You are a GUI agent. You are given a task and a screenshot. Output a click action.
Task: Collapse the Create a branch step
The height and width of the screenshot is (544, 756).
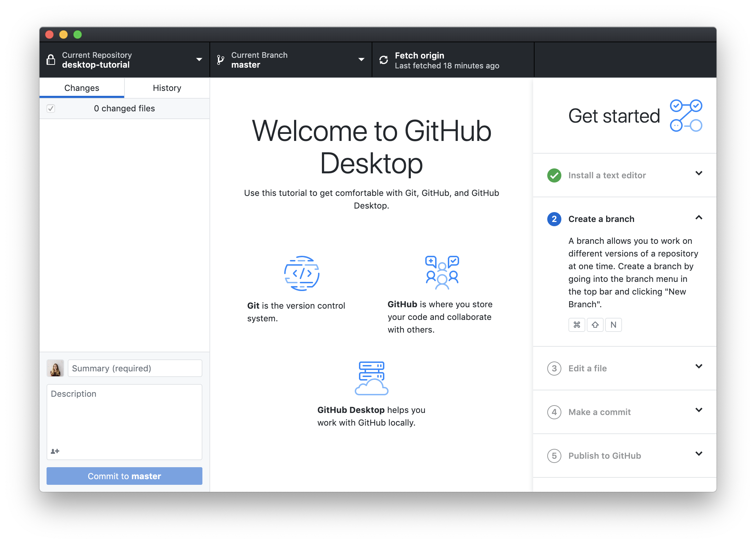[x=699, y=217]
